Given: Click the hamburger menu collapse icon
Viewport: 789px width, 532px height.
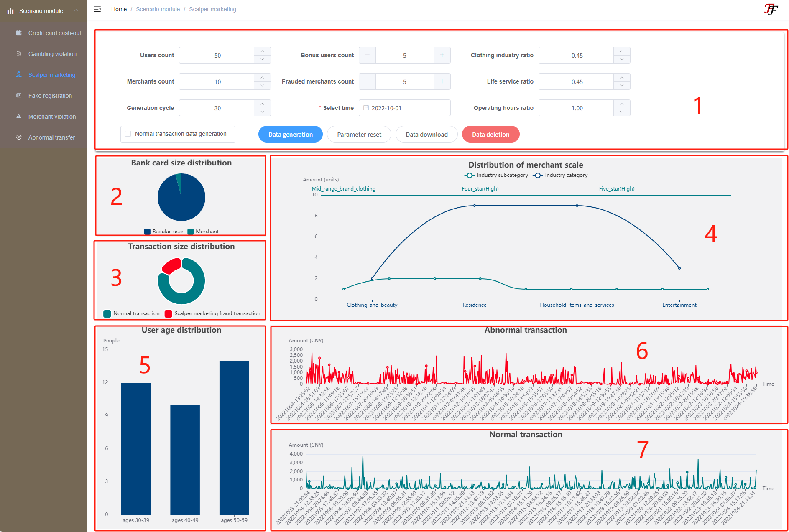Looking at the screenshot, I should click(97, 9).
